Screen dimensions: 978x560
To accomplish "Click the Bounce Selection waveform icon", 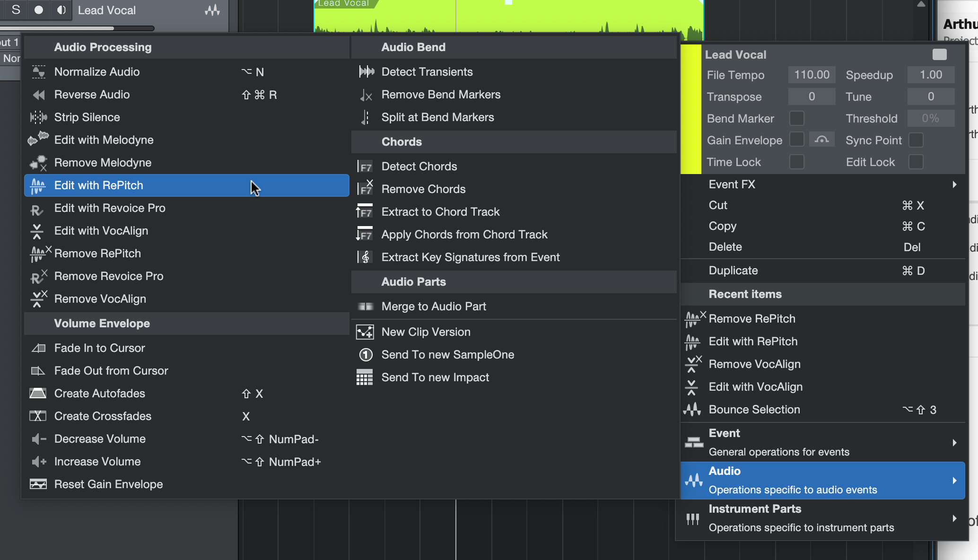I will tap(692, 410).
